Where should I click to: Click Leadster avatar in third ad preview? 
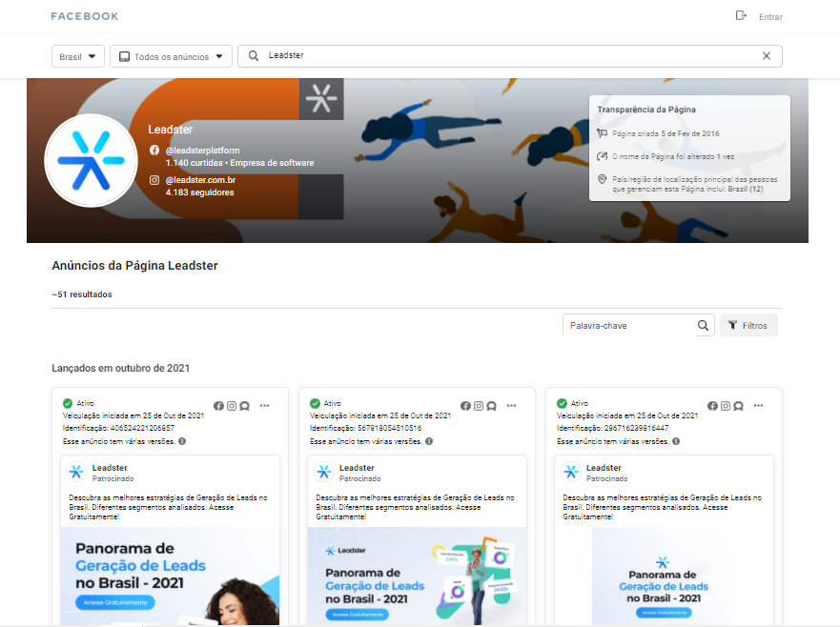pos(570,472)
